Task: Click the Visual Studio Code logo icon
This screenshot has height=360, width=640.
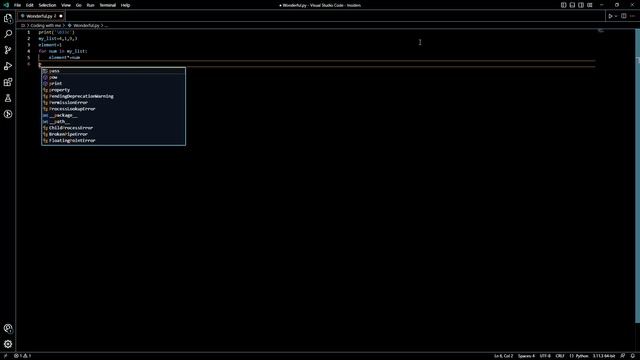Action: pos(6,5)
